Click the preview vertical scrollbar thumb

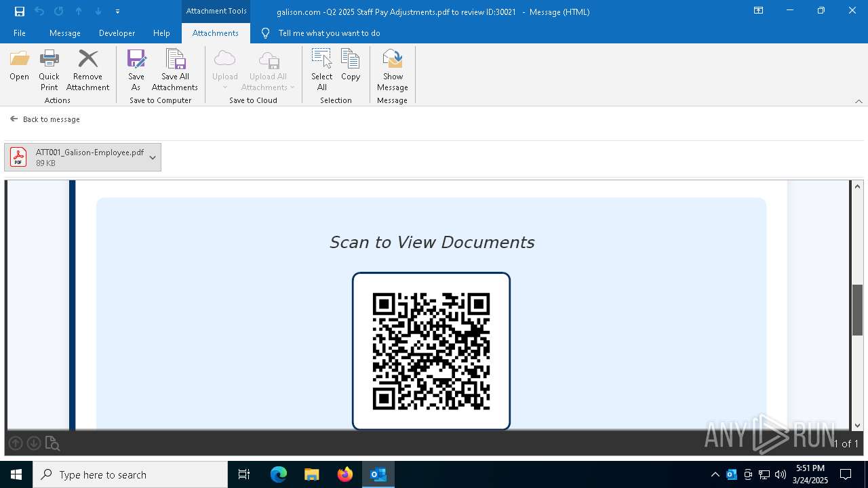(x=857, y=310)
